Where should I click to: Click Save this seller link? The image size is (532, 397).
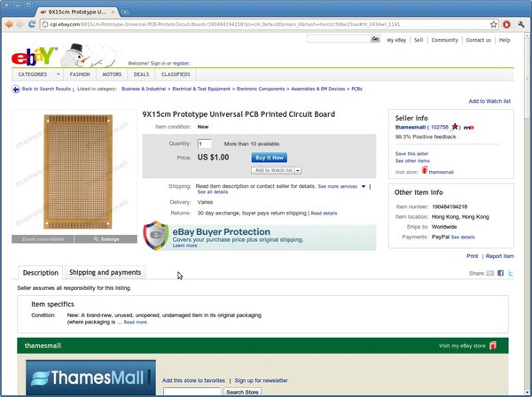(411, 153)
